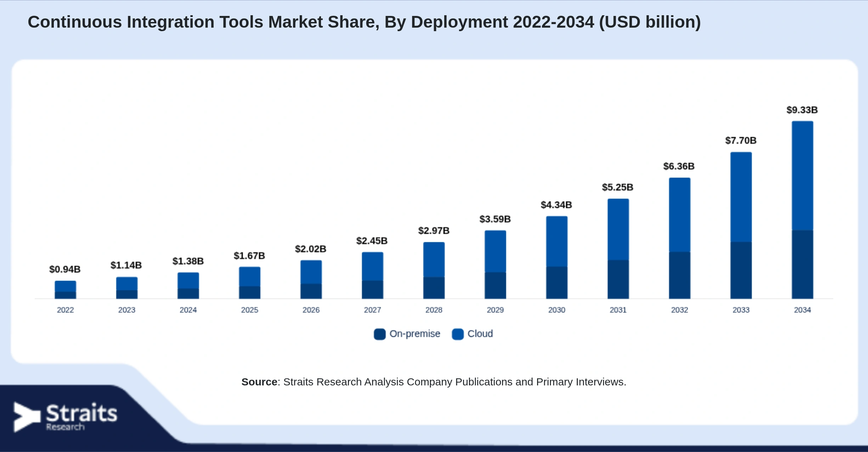Click the 2026 axis label
868x452 pixels.
[311, 310]
